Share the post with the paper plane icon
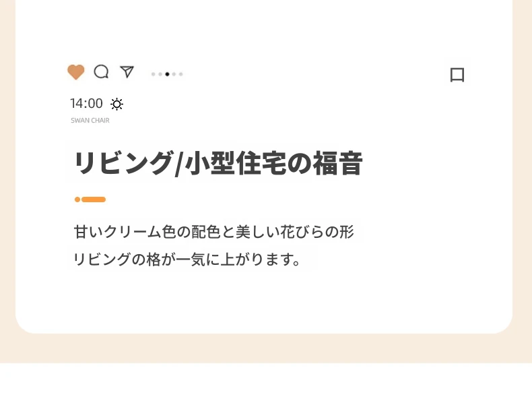 coord(127,71)
